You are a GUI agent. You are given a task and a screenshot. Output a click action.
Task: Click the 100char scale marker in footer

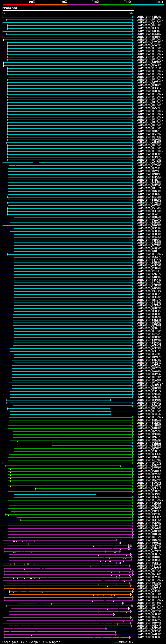click(x=123, y=642)
